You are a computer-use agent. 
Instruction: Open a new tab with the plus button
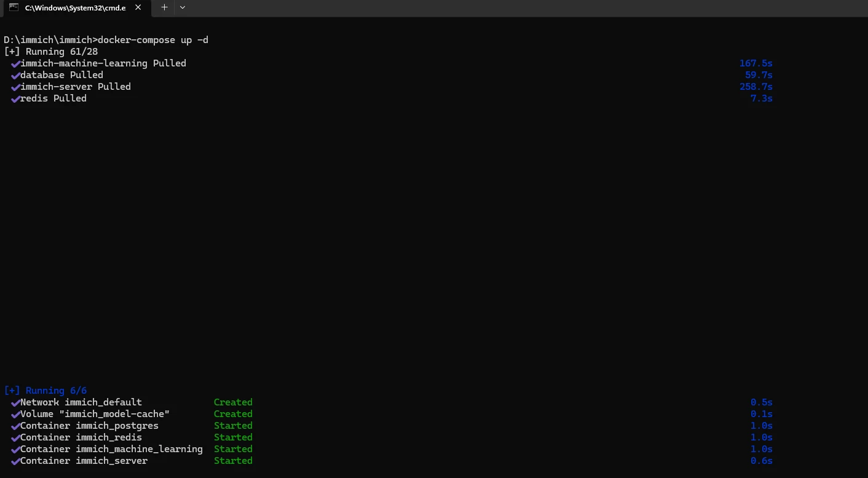coord(164,7)
